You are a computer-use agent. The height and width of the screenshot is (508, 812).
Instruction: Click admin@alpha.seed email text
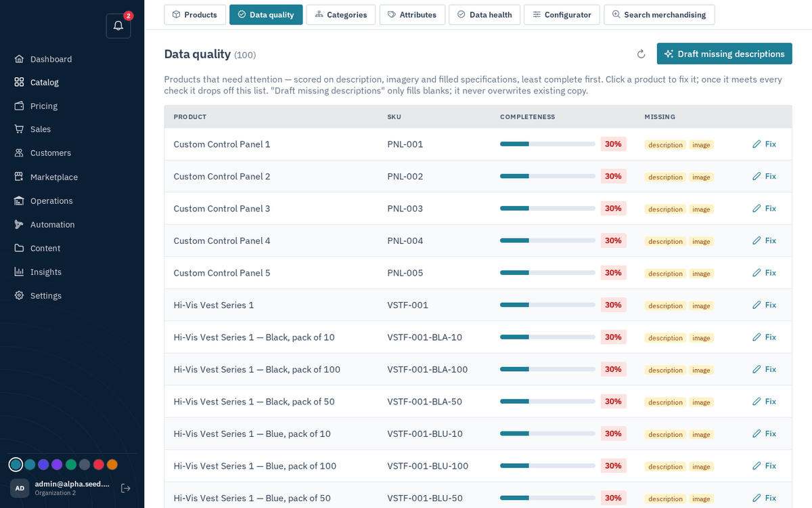point(72,484)
